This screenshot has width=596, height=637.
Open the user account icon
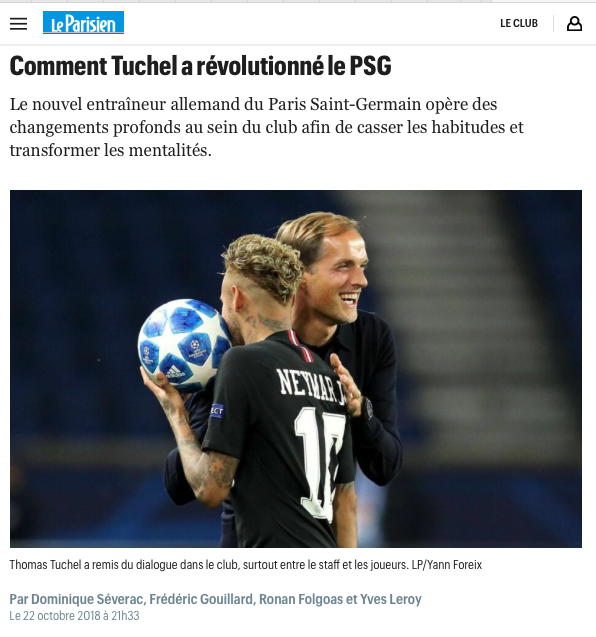pyautogui.click(x=574, y=24)
